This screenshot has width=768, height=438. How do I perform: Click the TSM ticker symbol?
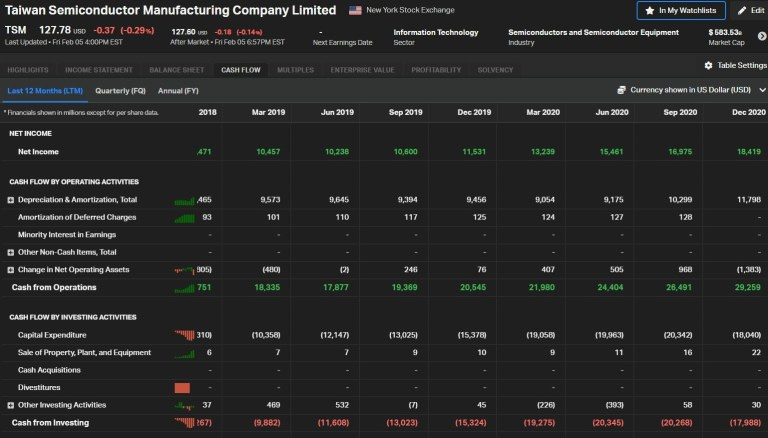(16, 30)
